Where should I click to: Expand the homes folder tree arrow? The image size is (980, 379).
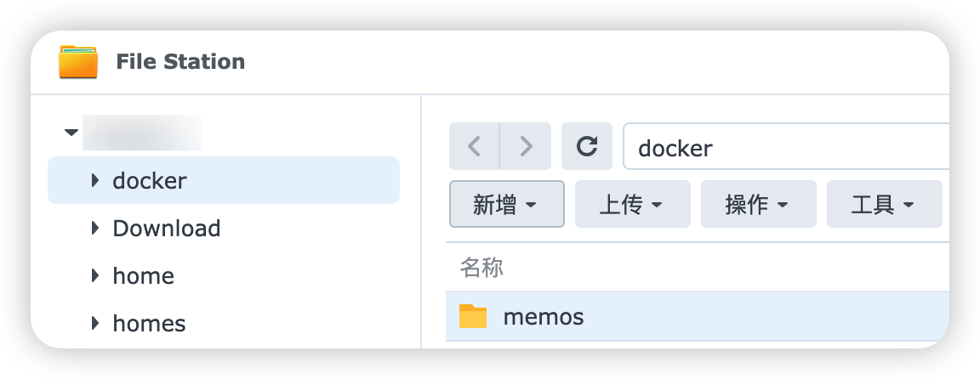pyautogui.click(x=95, y=323)
